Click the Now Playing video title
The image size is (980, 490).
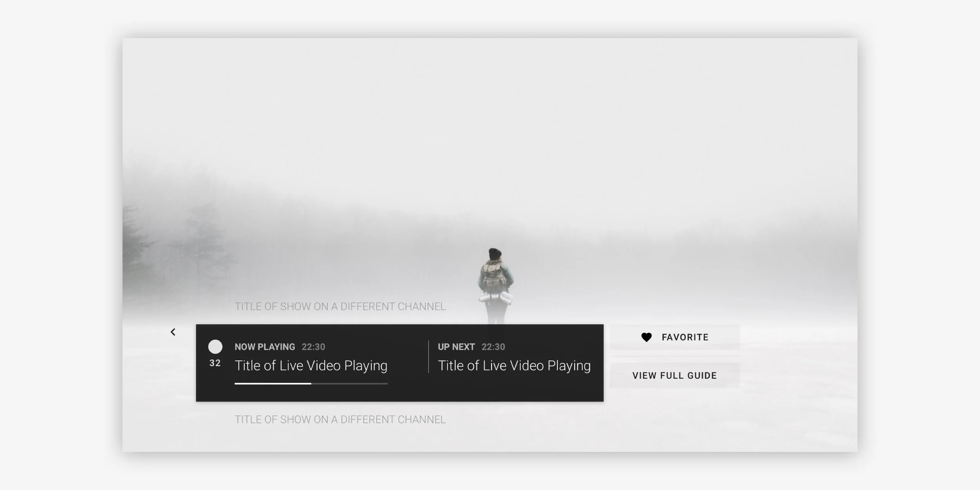[311, 366]
